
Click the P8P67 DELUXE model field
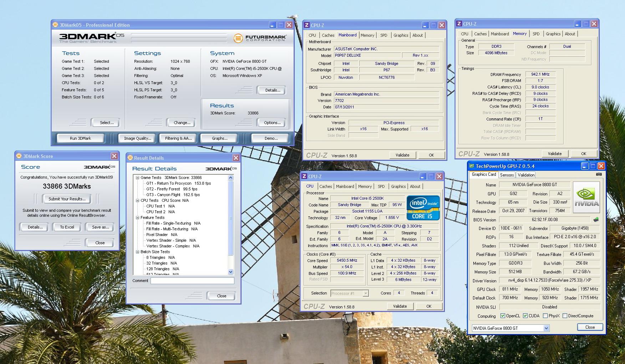pos(367,56)
